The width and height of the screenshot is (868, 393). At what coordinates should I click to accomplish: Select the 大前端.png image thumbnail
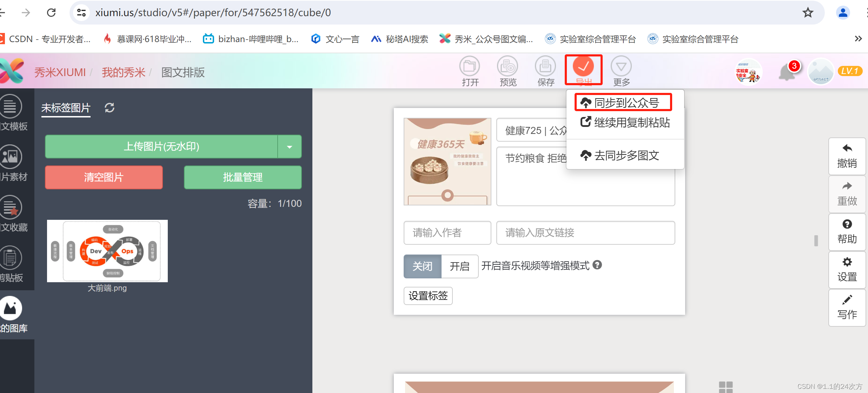[107, 251]
